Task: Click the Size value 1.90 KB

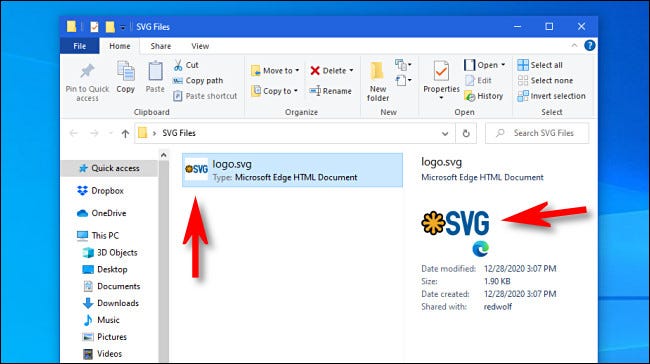Action: click(497, 281)
